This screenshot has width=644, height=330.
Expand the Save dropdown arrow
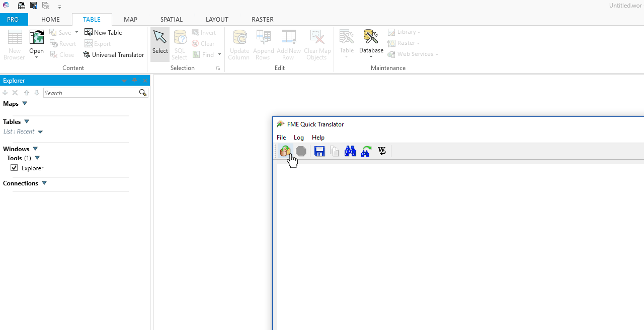76,32
